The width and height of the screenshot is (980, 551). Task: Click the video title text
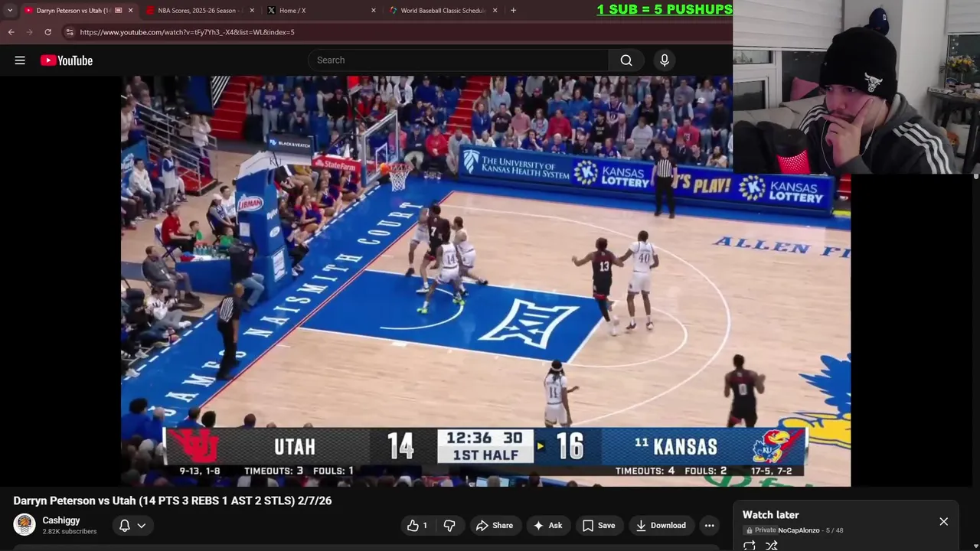click(172, 500)
